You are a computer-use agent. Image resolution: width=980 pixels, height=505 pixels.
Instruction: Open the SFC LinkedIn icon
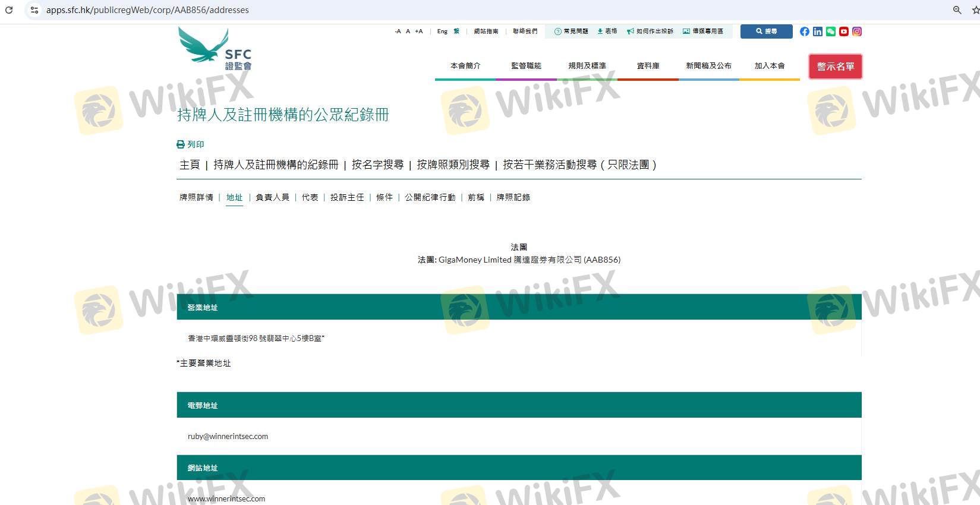click(817, 31)
